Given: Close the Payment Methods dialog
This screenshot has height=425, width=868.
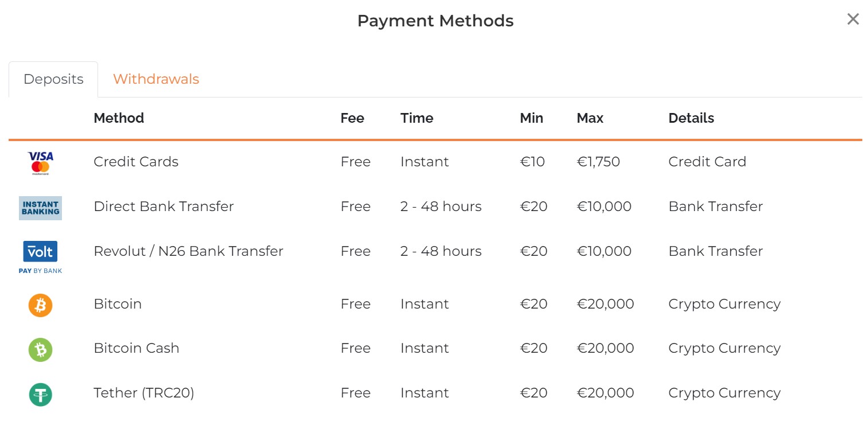Looking at the screenshot, I should [x=853, y=20].
